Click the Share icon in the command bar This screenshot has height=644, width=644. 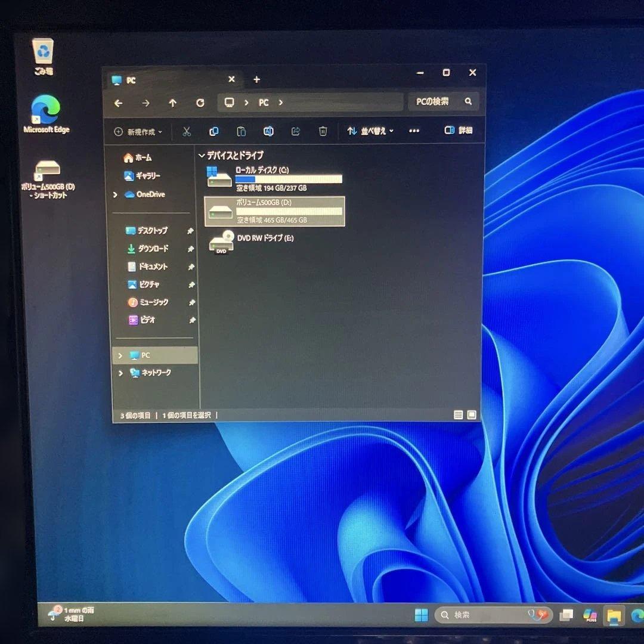tap(295, 131)
